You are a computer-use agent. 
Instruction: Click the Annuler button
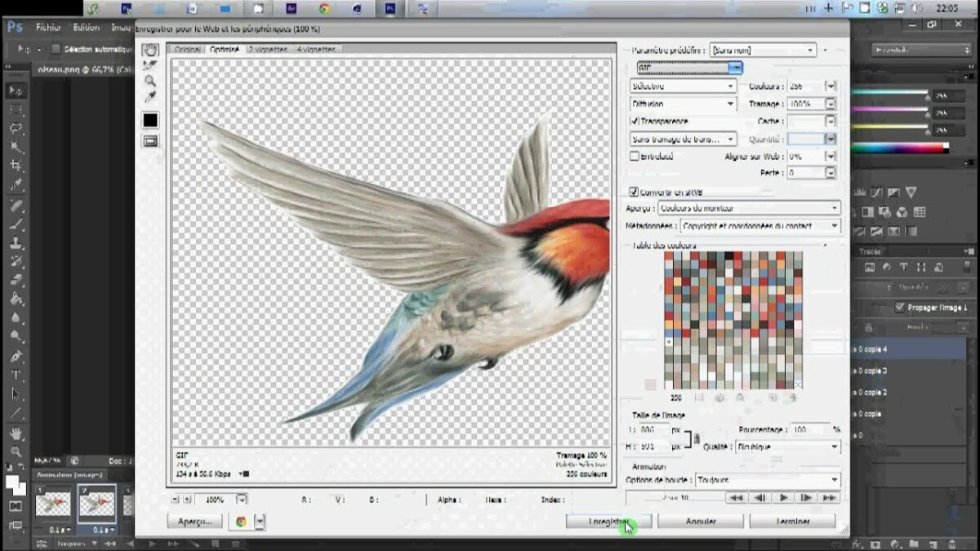[x=701, y=521]
